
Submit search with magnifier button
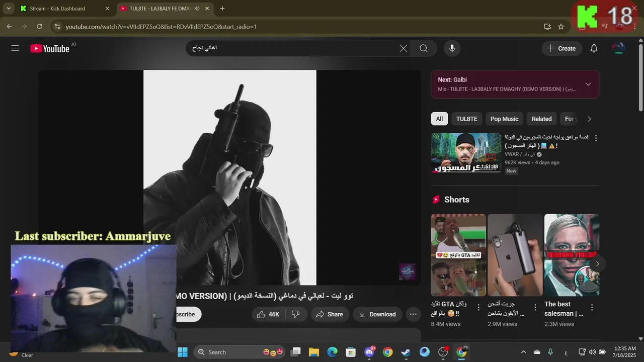tap(424, 48)
